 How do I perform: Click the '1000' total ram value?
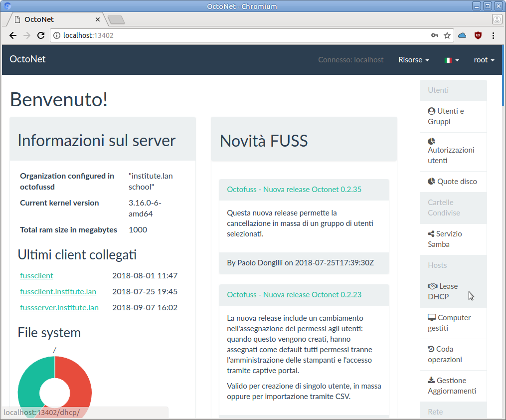138,230
